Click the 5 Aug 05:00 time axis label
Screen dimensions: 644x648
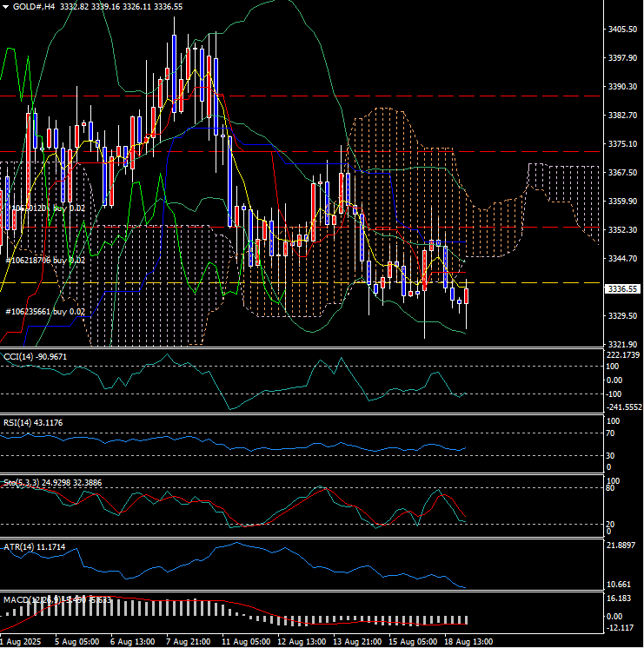point(77,641)
